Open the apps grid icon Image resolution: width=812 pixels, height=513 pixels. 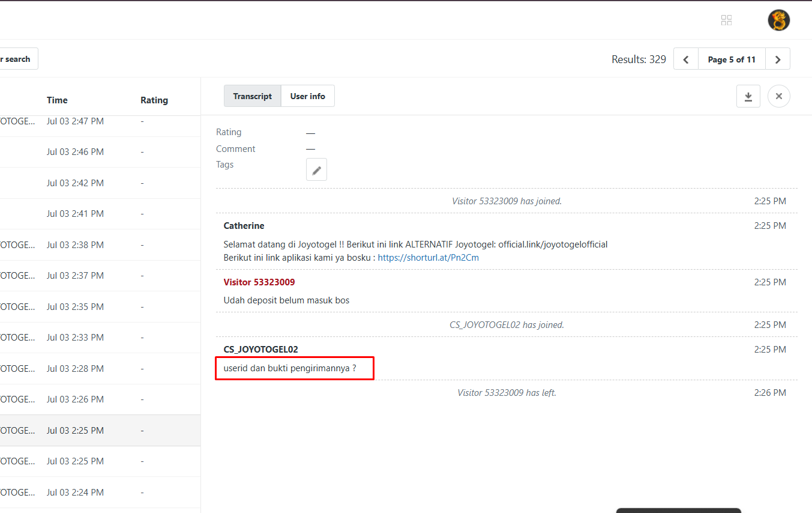(x=726, y=20)
